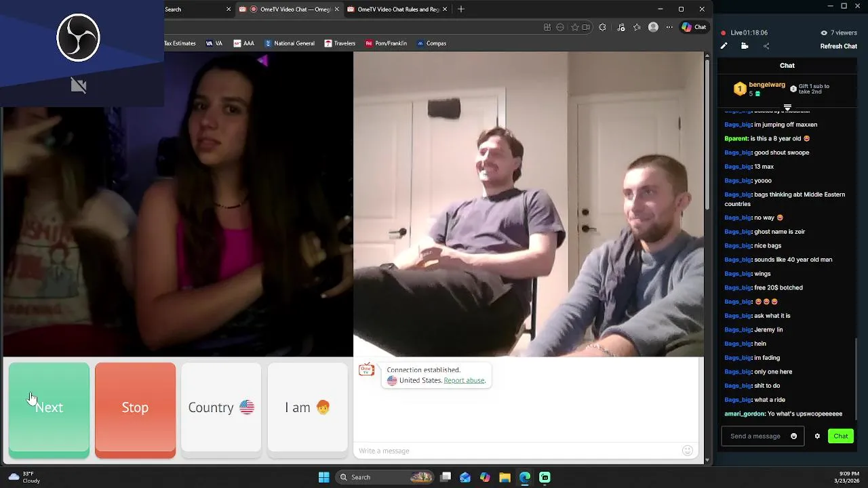Click the red Live indicator dot

724,33
